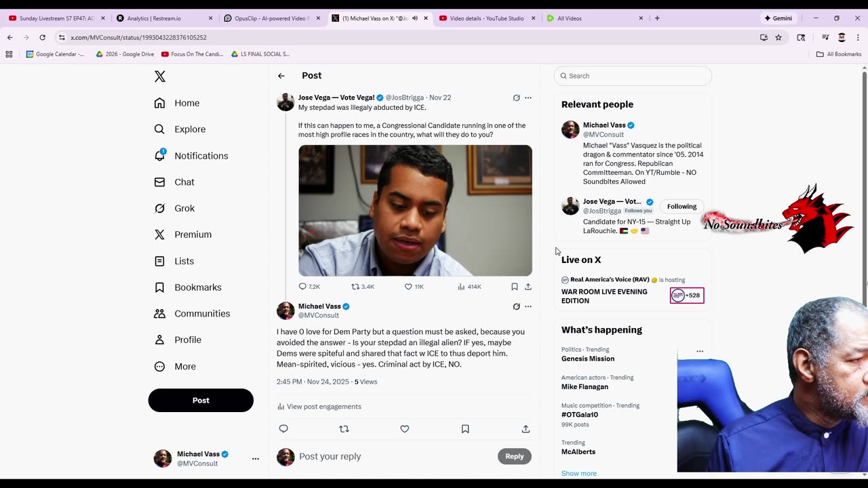The width and height of the screenshot is (868, 488).
Task: Open Communities in sidebar
Action: click(192, 314)
